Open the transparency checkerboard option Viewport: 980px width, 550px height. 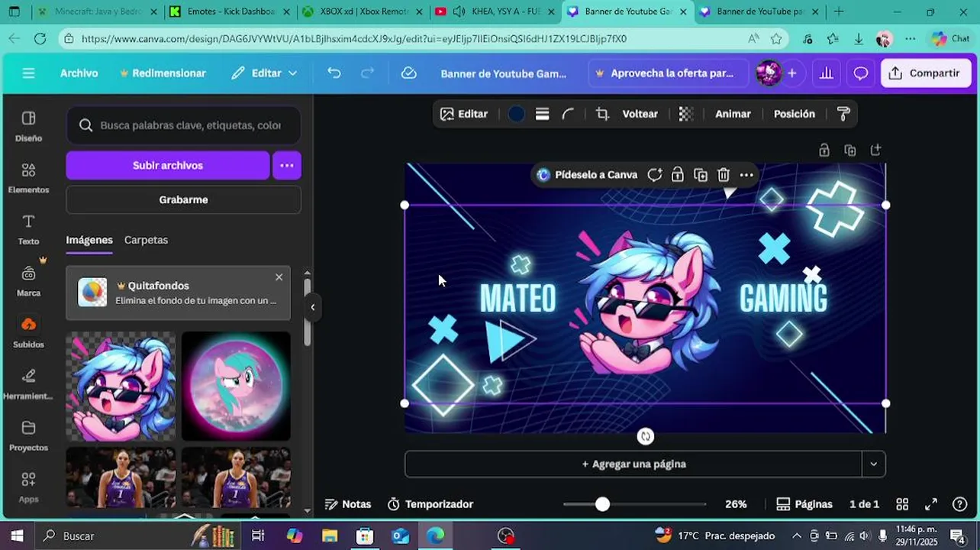click(685, 114)
